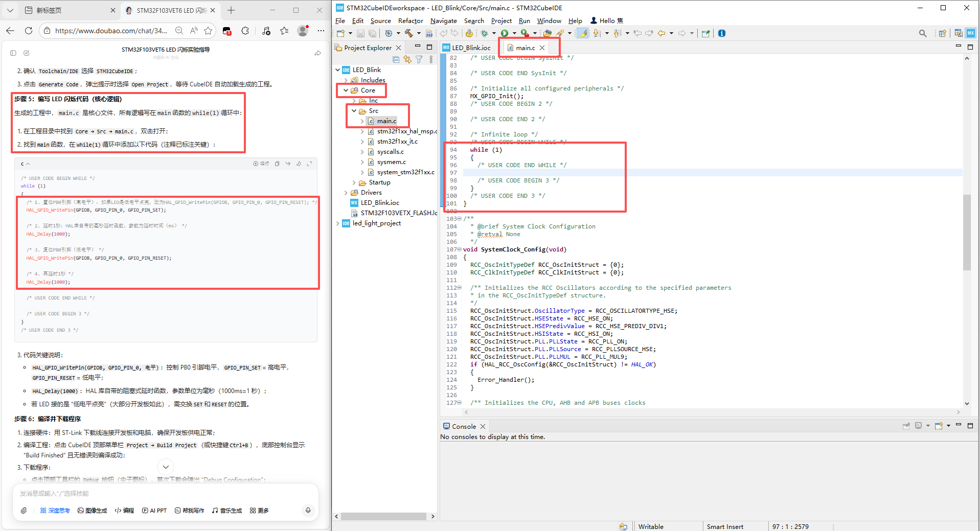Viewport: 980px width, 531px height.
Task: Click the paperclip attachment icon in Doubao
Action: [x=24, y=510]
